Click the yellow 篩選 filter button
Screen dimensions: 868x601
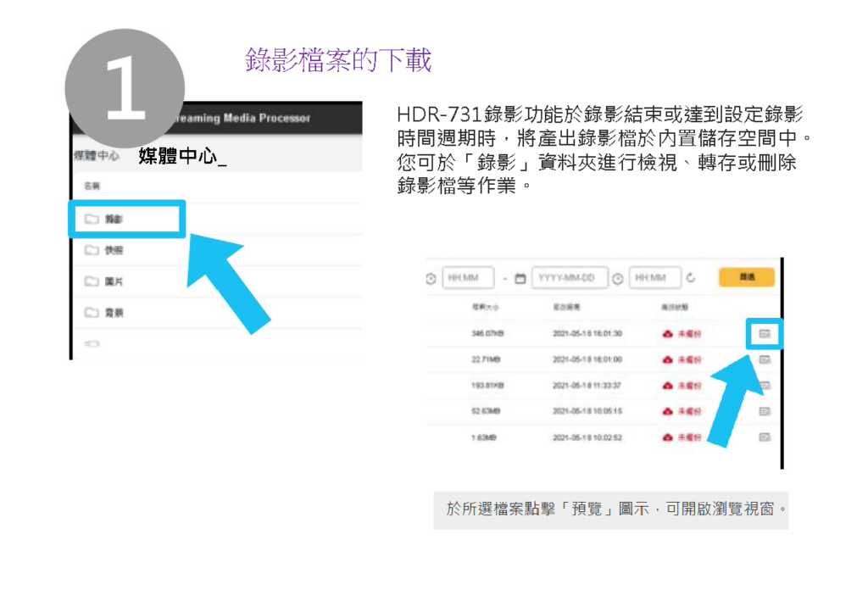(746, 277)
